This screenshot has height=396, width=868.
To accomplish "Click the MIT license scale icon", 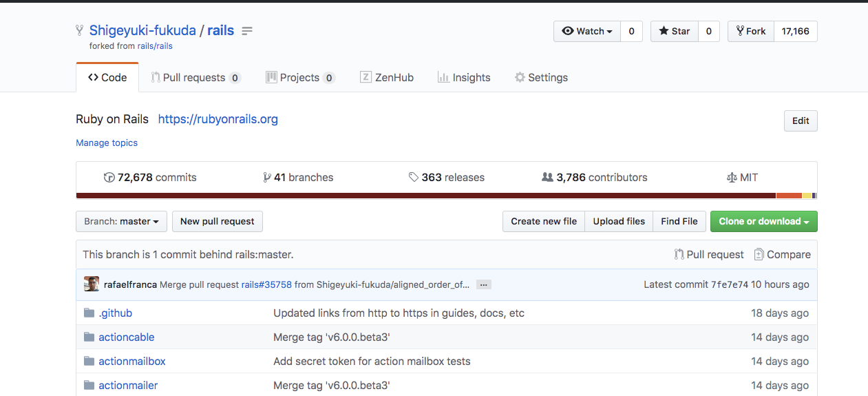I will pos(732,178).
